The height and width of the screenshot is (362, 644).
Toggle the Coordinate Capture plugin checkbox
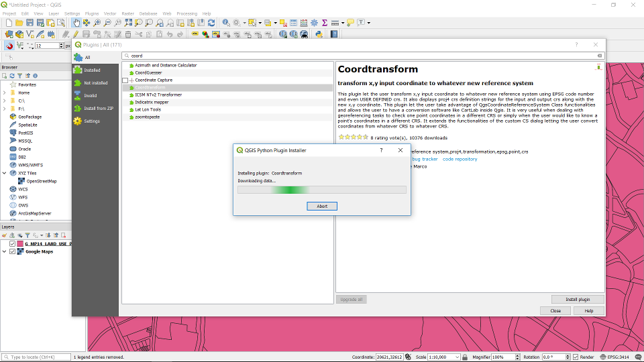(125, 80)
